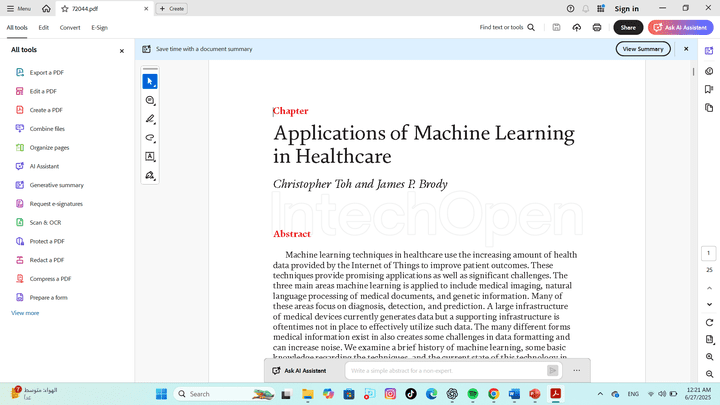Open notifications bell
Image resolution: width=720 pixels, height=405 pixels.
(x=585, y=9)
